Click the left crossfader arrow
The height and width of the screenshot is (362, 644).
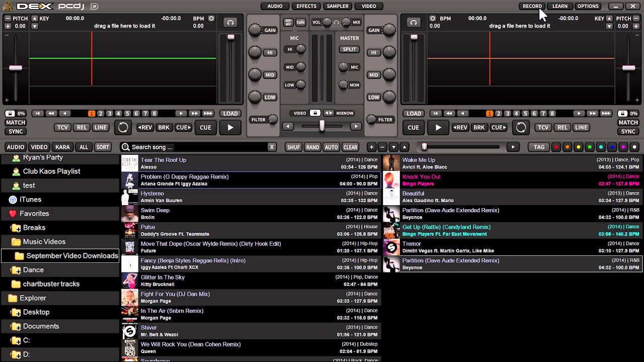tap(288, 127)
